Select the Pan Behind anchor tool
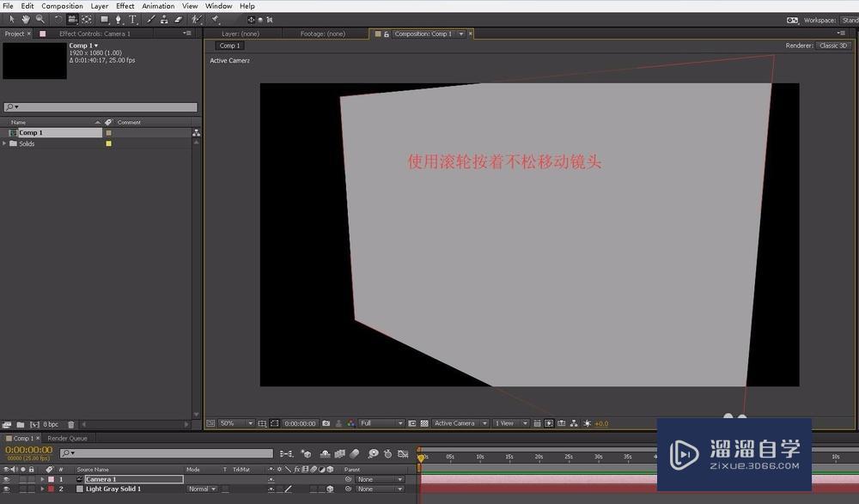This screenshot has height=504, width=859. (x=87, y=19)
